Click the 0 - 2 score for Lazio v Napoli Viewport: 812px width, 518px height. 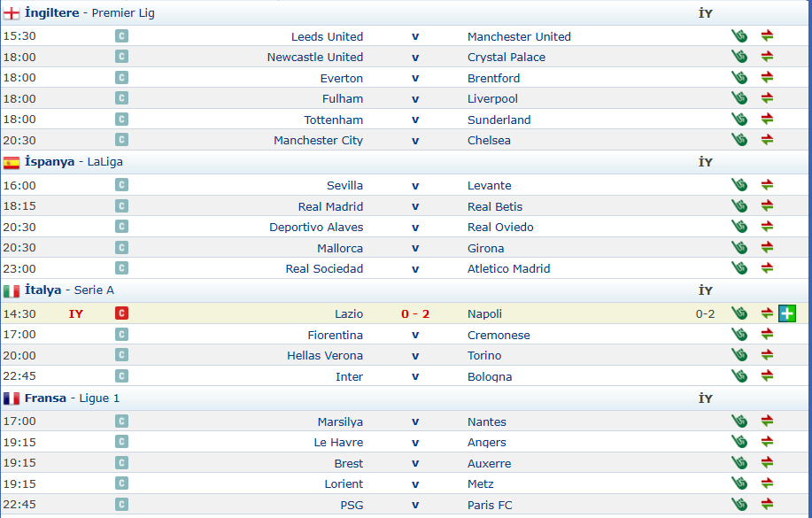pyautogui.click(x=415, y=314)
